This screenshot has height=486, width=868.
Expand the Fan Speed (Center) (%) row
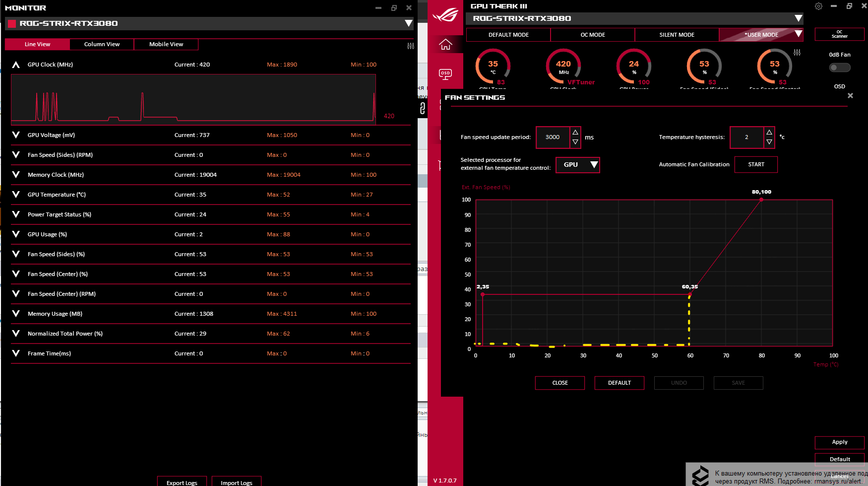click(16, 274)
